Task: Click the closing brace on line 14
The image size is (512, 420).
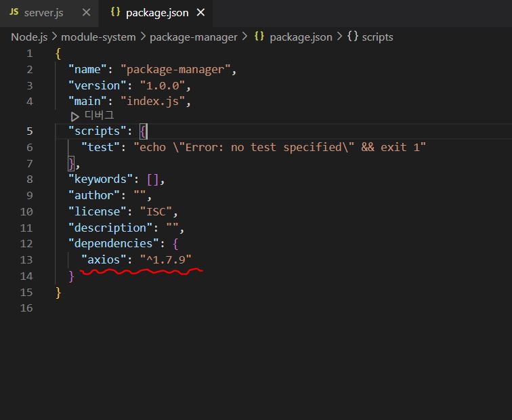Action: click(x=71, y=276)
